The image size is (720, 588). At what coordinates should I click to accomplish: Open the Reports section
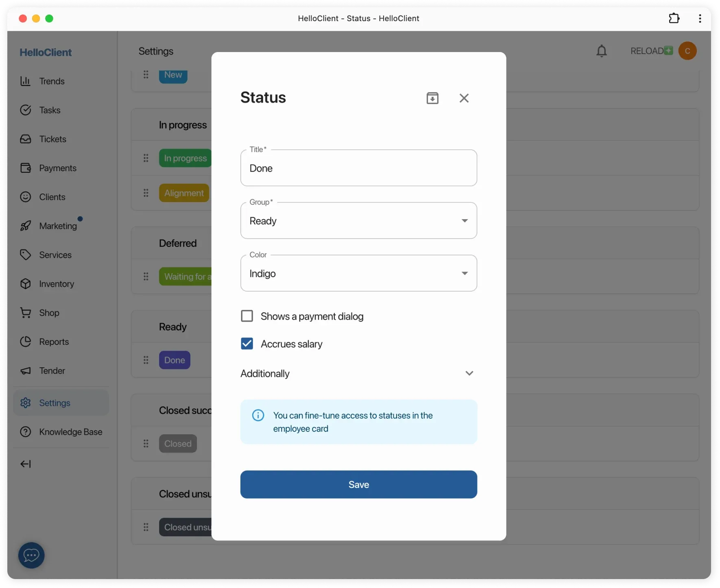(54, 342)
